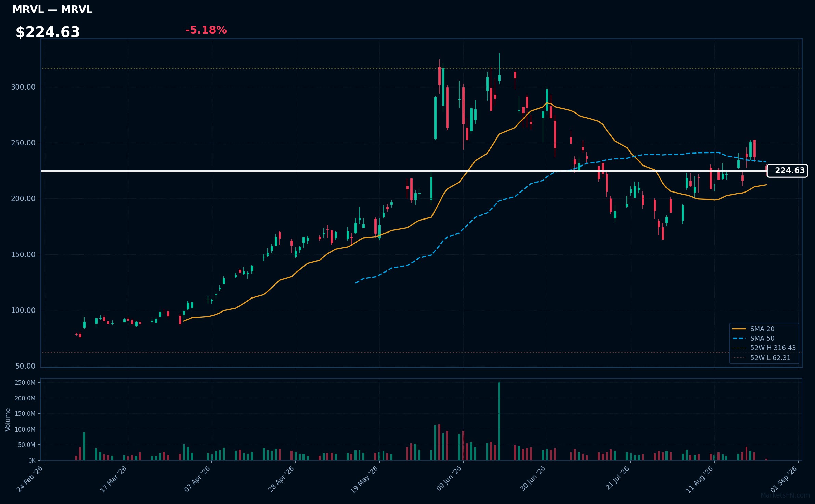Click the 50.00 price axis label
The image size is (815, 504).
tap(25, 366)
